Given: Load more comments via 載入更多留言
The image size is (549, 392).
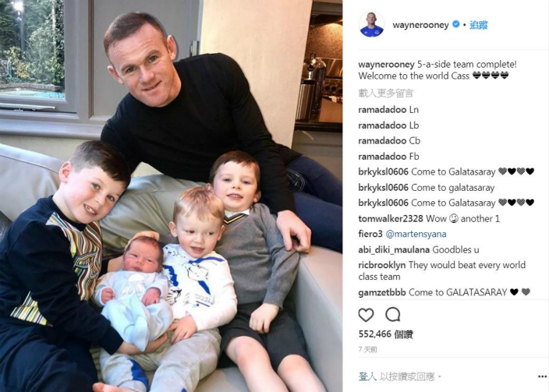Looking at the screenshot, I should [386, 93].
